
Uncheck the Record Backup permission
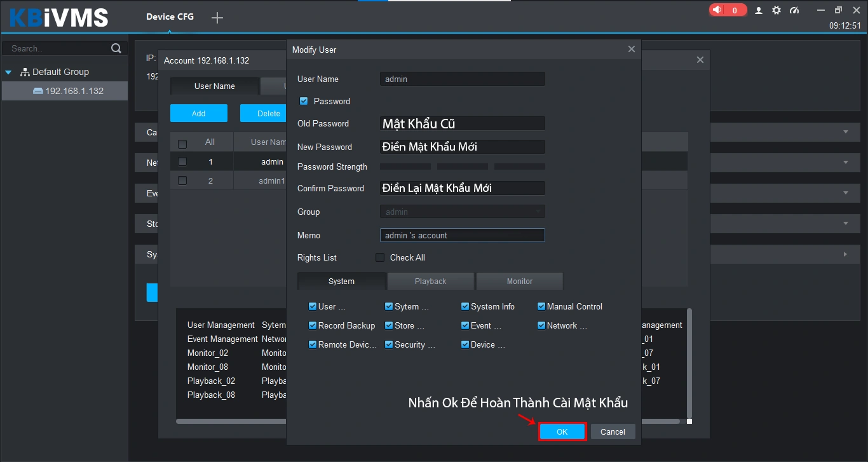(313, 325)
